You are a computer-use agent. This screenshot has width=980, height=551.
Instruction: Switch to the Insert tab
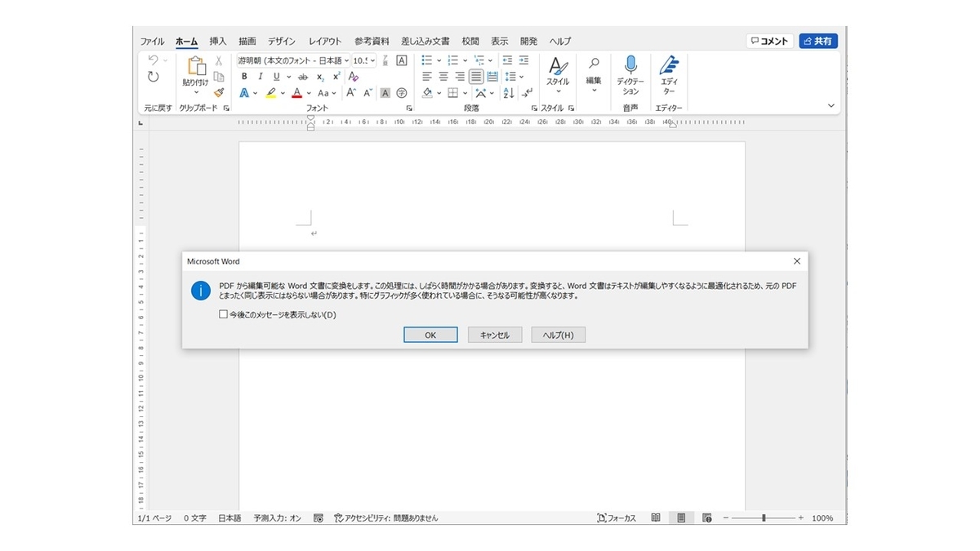pyautogui.click(x=218, y=41)
